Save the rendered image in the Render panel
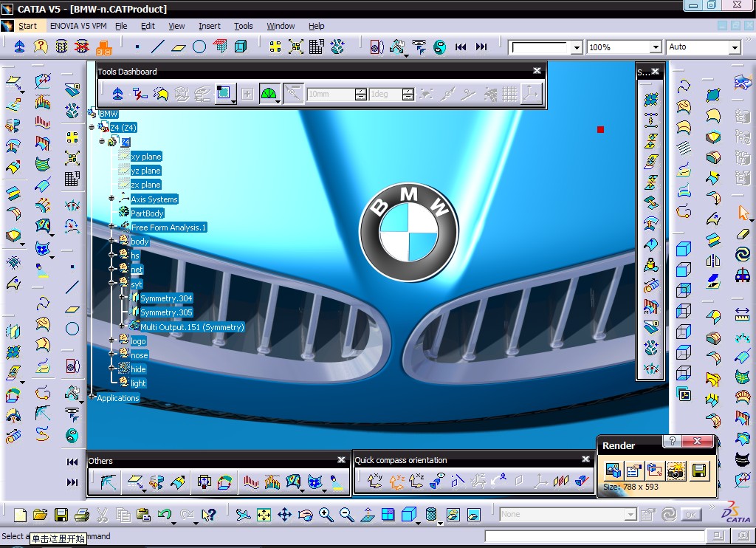The image size is (756, 548). point(698,470)
